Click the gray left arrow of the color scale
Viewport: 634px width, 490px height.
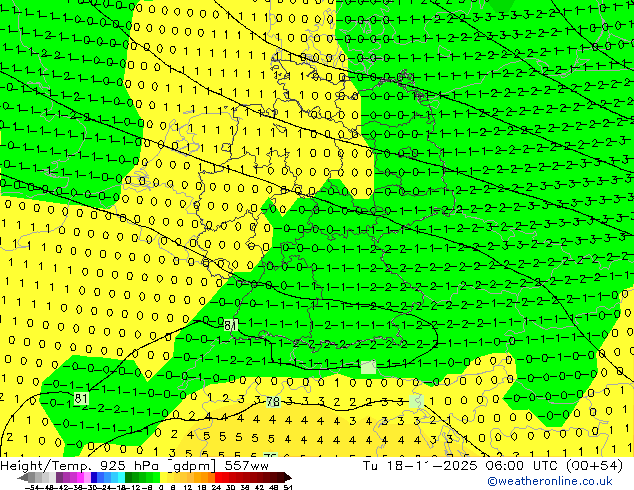(x=22, y=477)
